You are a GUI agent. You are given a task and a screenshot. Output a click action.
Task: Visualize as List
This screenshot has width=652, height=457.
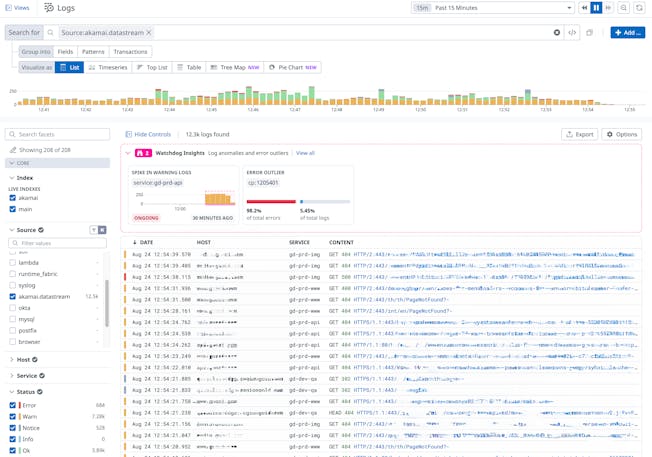(69, 67)
